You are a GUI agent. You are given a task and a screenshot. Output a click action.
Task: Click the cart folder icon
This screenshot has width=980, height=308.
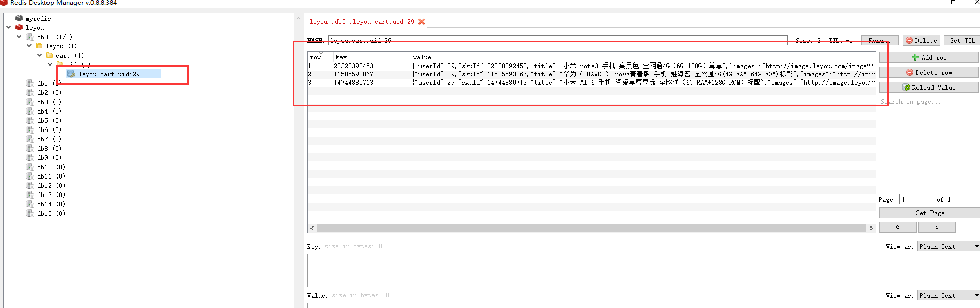point(50,55)
